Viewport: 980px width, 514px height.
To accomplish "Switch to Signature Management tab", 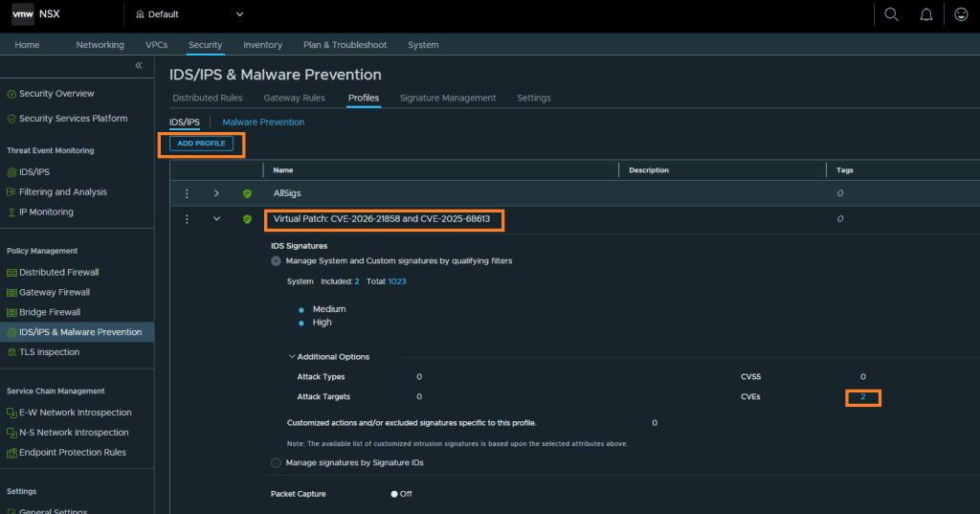I will point(448,99).
